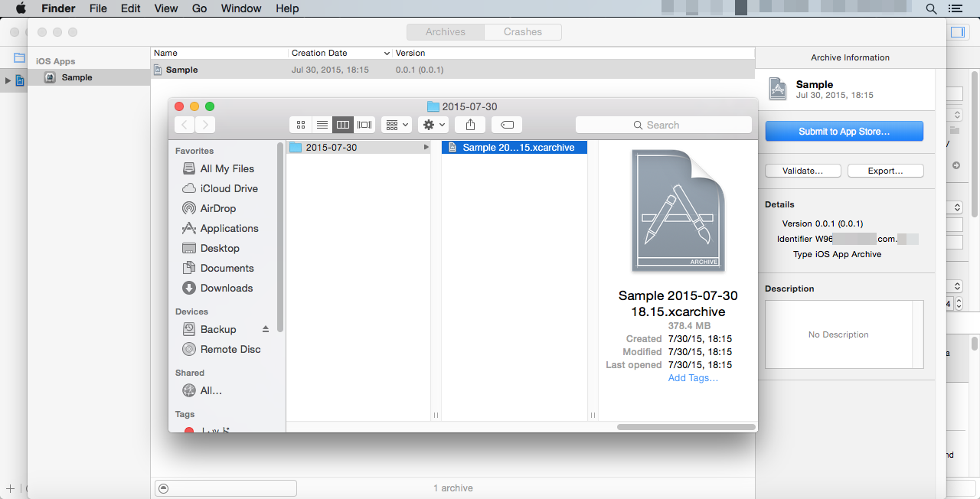The height and width of the screenshot is (499, 980).
Task: Open the File menu
Action: 98,8
